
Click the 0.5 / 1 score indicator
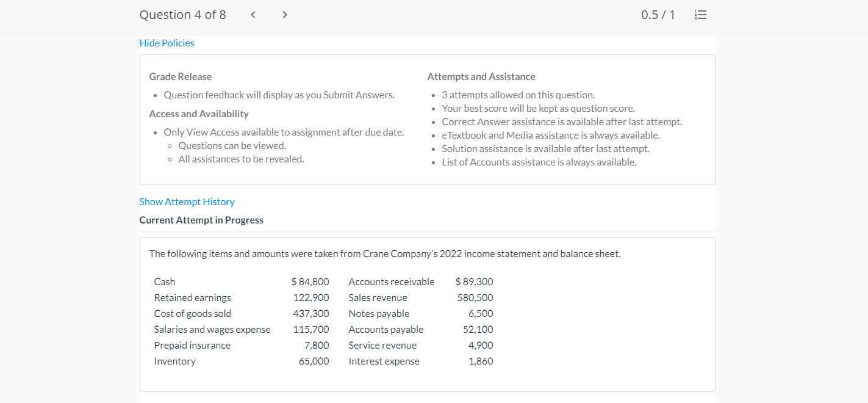point(658,15)
